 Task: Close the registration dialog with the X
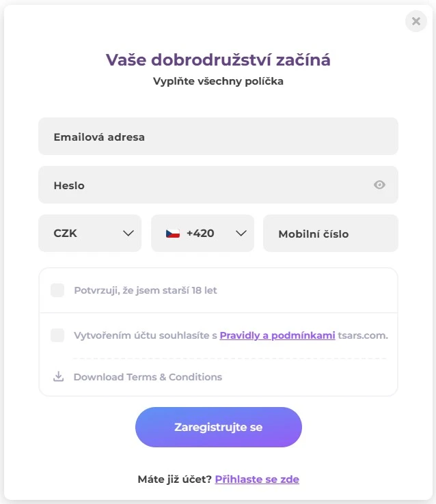point(415,21)
